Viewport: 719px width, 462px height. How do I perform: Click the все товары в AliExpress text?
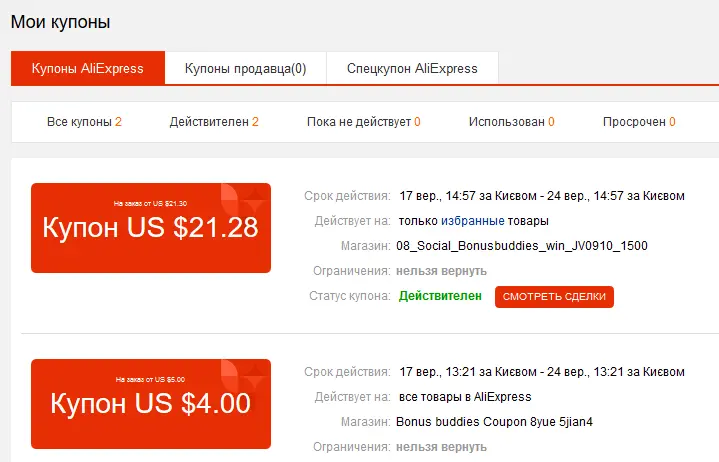click(465, 397)
